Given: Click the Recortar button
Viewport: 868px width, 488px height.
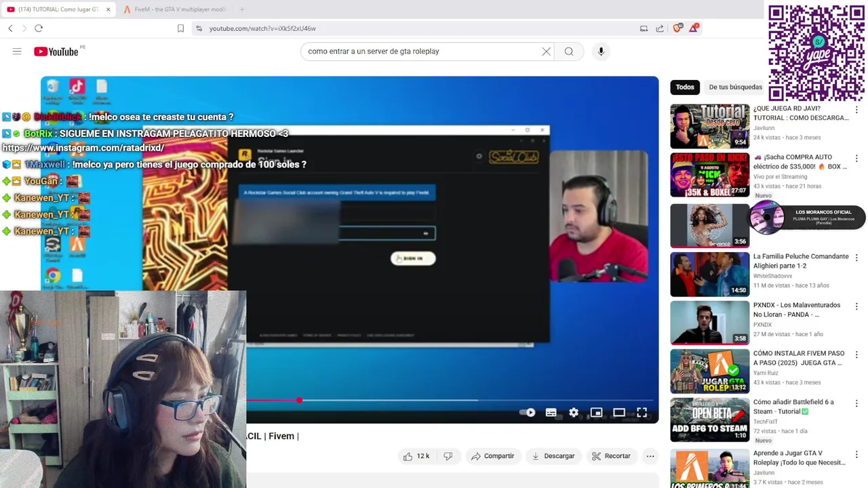Looking at the screenshot, I should pos(611,456).
